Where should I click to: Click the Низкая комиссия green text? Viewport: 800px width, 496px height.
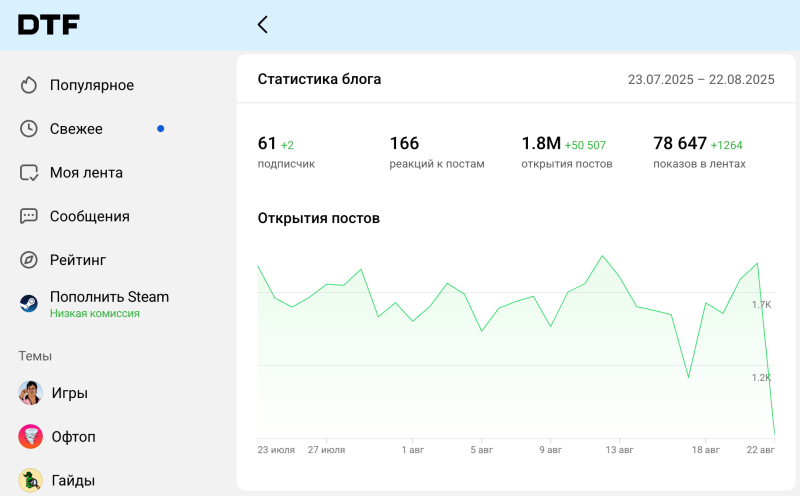[x=95, y=313]
